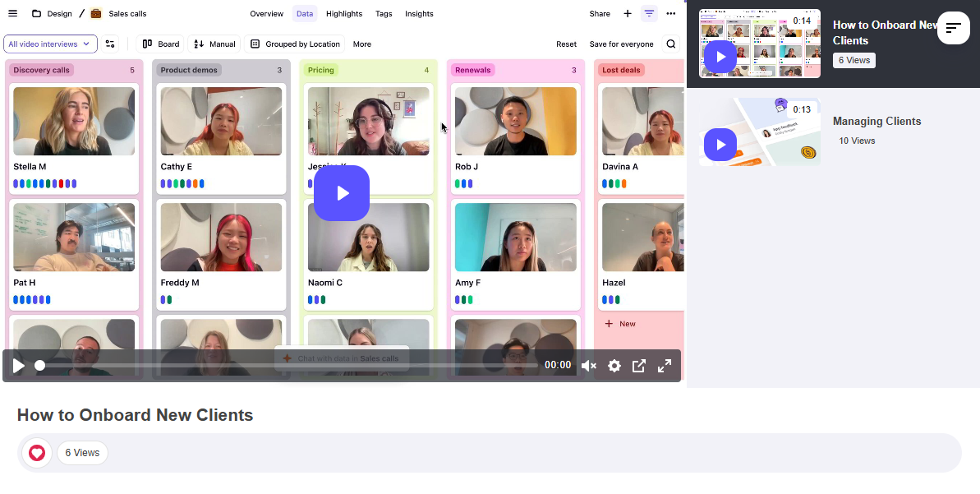
Task: Click the Design folder icon in breadcrumb
Action: click(x=36, y=14)
